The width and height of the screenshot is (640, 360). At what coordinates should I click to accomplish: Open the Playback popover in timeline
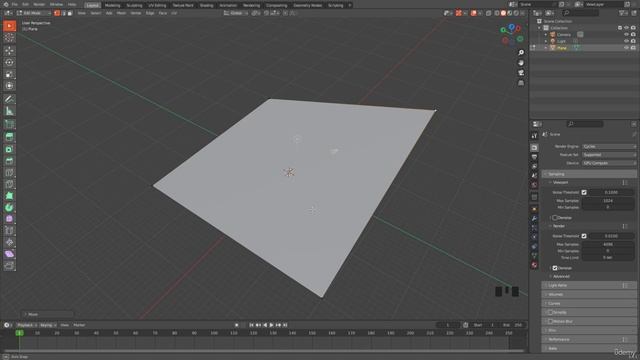[x=27, y=325]
